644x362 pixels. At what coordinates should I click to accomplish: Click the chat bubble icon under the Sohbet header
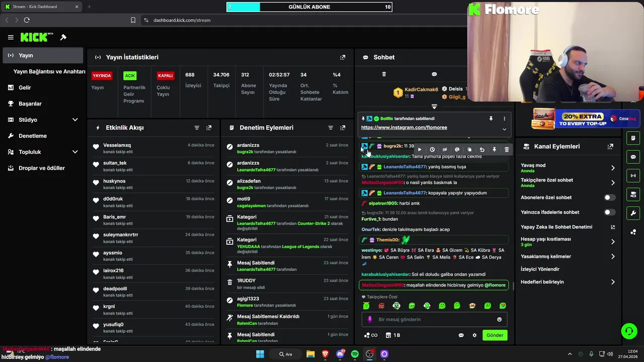(x=434, y=74)
